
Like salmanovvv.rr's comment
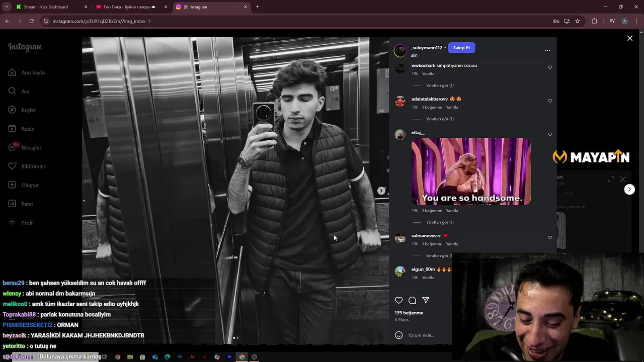550,238
